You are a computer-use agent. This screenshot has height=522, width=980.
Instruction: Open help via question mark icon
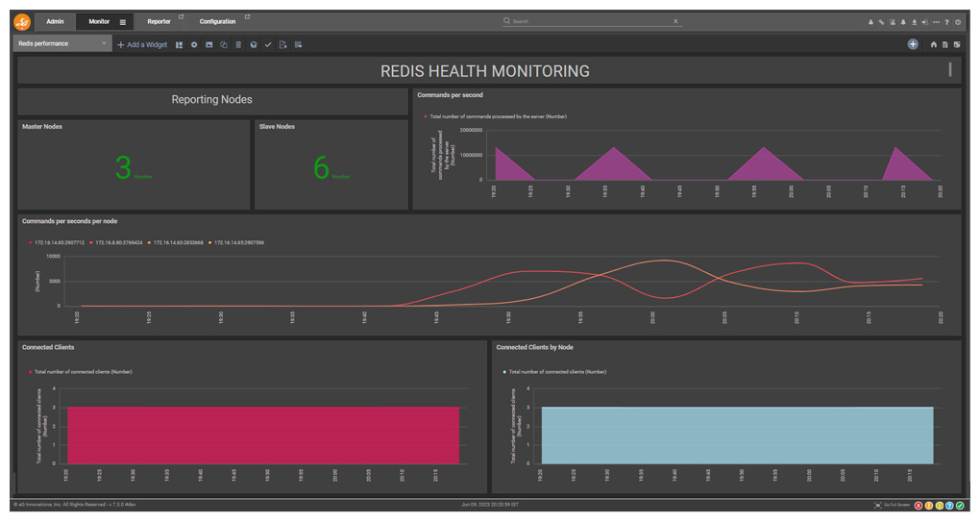click(x=947, y=22)
